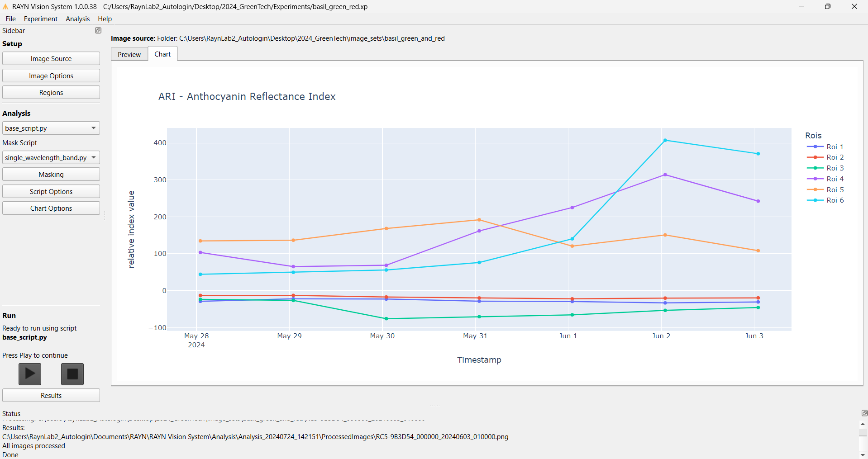
Task: Open the base_script.py analysis script dropdown
Action: coord(51,128)
